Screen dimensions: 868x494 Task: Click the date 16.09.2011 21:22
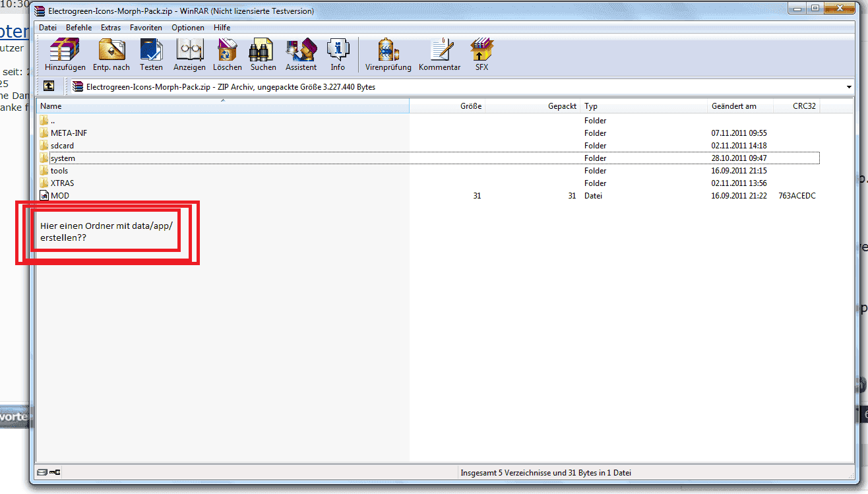(x=739, y=195)
